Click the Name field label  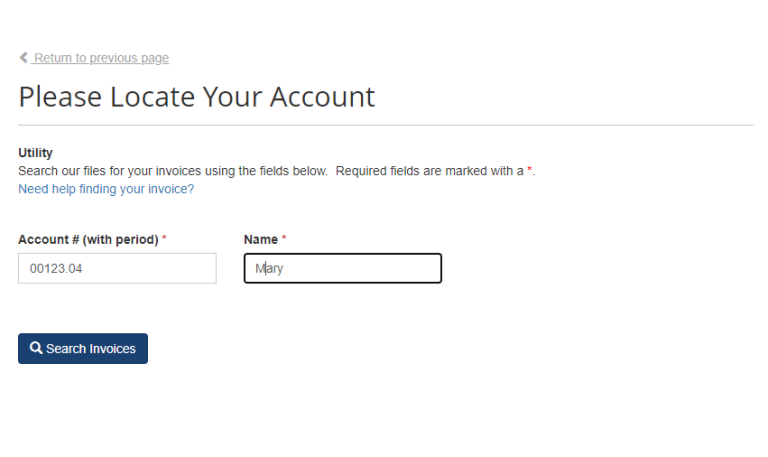point(260,240)
